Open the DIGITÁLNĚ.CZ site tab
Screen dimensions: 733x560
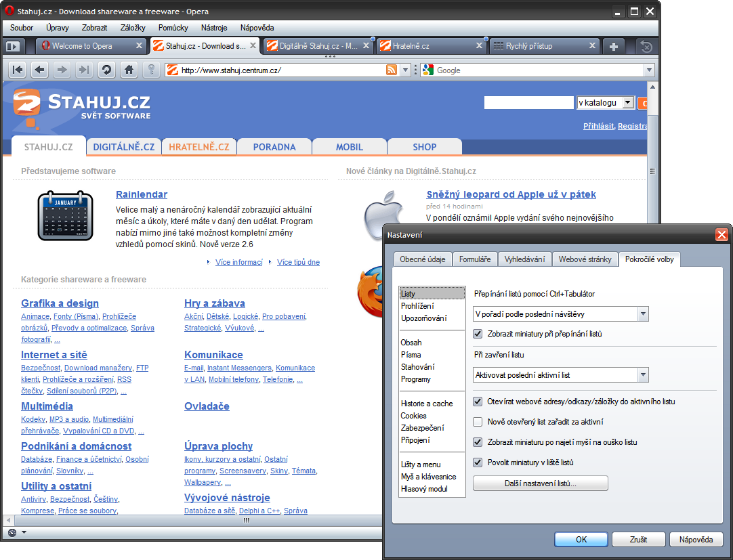point(124,147)
